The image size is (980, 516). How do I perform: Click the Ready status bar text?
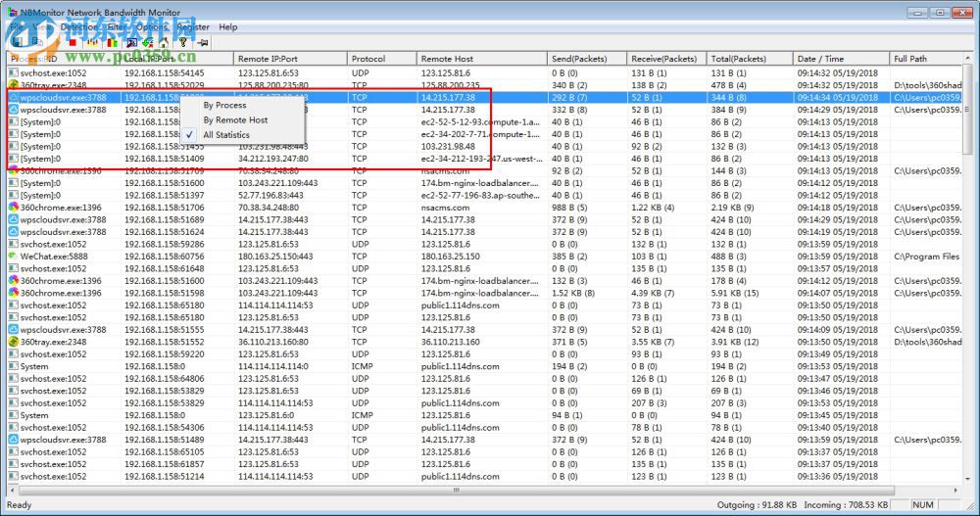[x=19, y=505]
